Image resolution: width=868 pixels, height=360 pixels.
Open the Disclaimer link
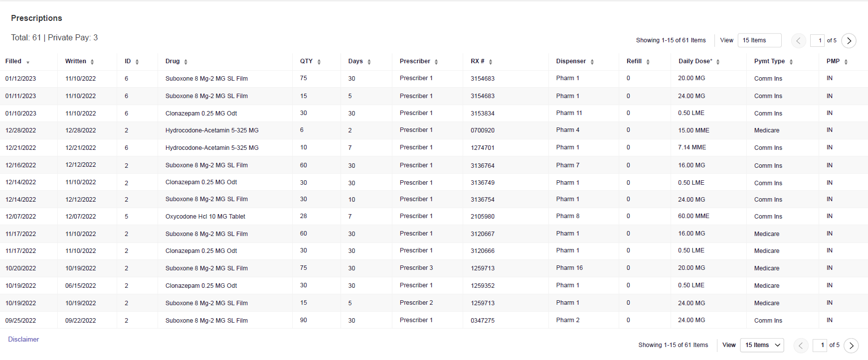click(23, 340)
